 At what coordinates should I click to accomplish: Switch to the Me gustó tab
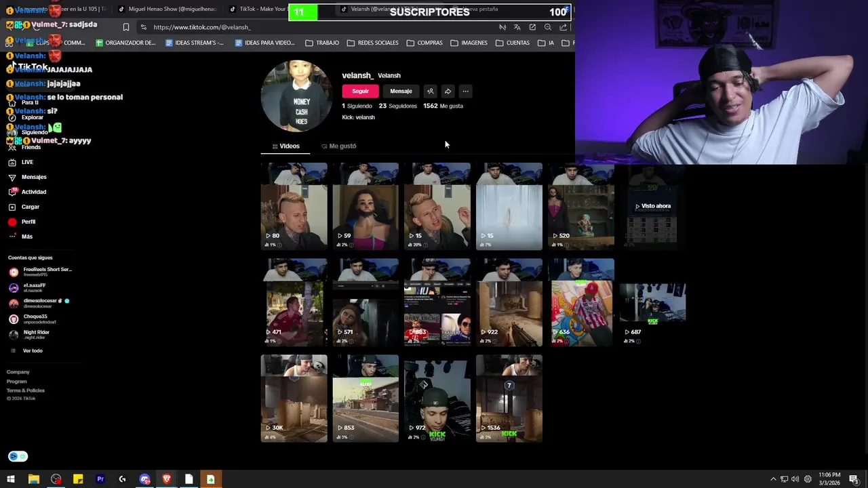[338, 146]
